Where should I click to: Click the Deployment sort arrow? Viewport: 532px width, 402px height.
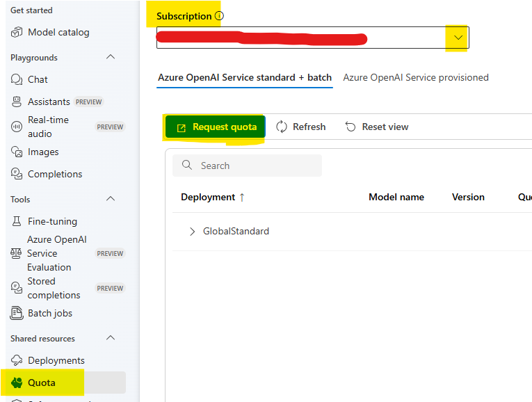point(242,197)
